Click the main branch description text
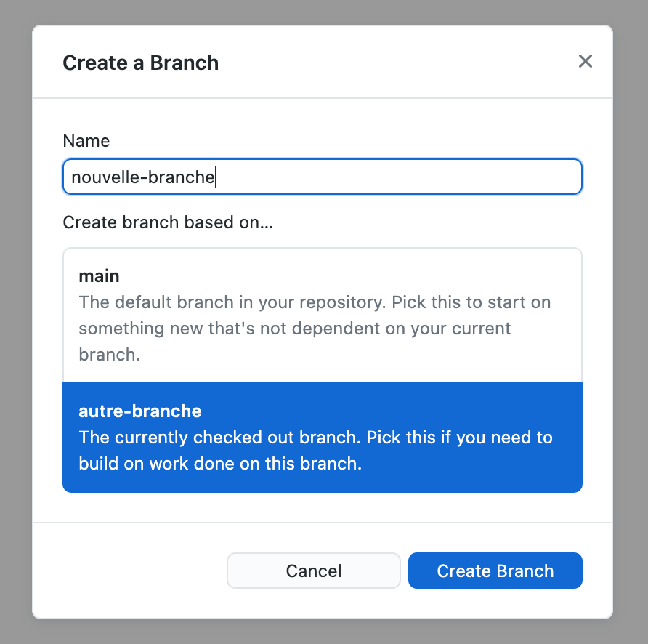648x644 pixels. tap(315, 329)
